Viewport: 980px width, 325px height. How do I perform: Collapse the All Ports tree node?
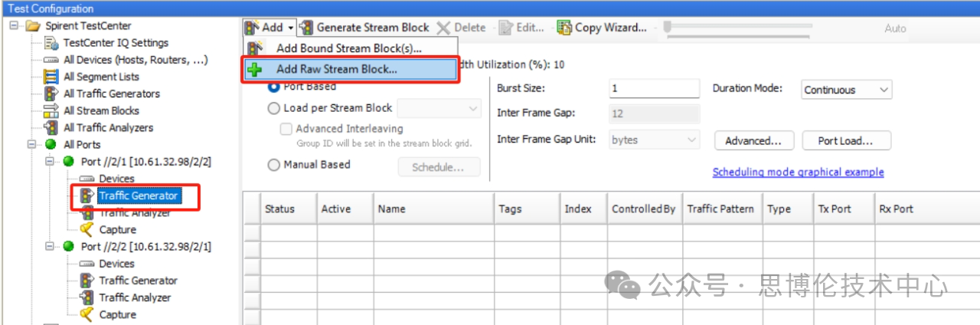[x=33, y=144]
